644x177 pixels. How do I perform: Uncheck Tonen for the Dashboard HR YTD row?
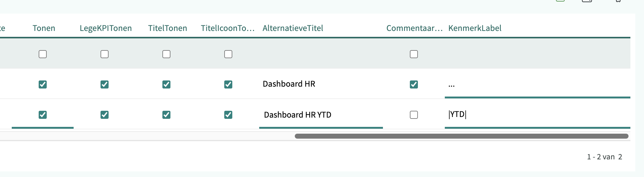coord(43,115)
